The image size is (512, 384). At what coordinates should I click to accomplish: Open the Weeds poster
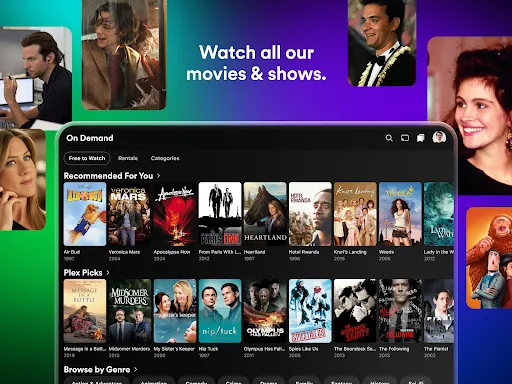tap(400, 214)
